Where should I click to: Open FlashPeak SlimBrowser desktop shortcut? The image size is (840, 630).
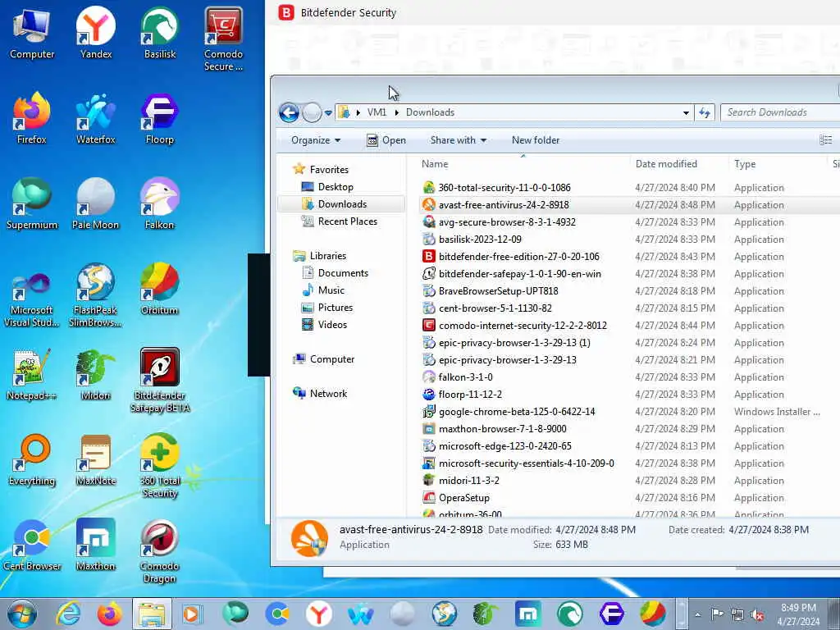pos(96,294)
